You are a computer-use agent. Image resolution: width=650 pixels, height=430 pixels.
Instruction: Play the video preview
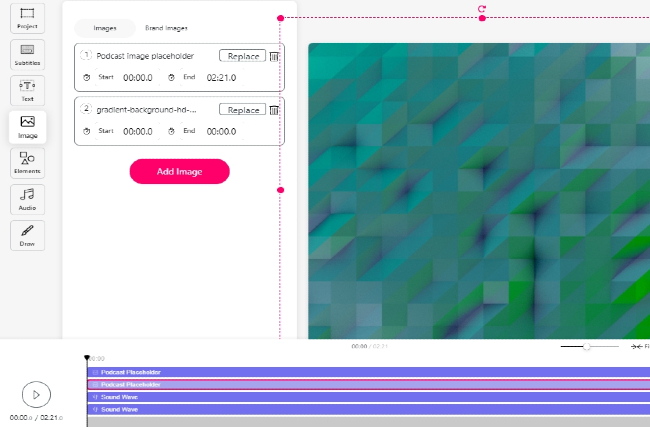36,394
